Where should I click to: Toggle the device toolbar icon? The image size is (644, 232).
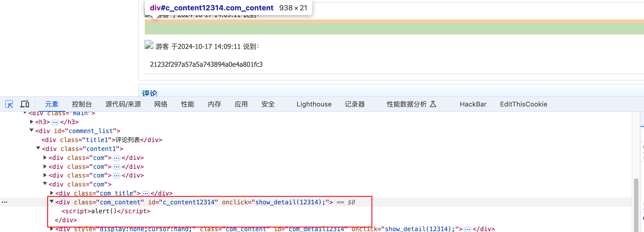(25, 104)
